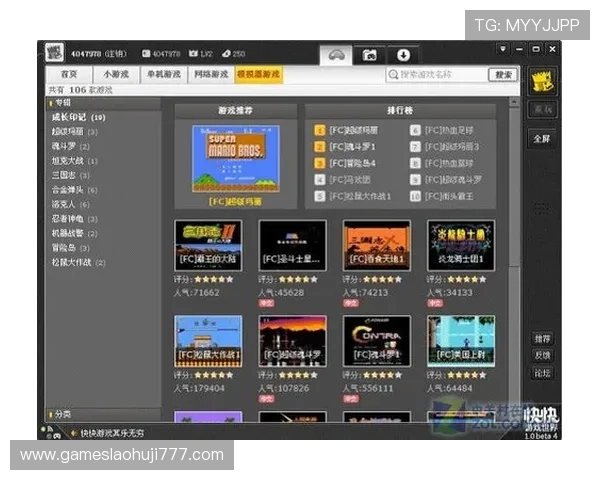Image resolution: width=600 pixels, height=480 pixels.
Task: Select 魂斗罗 (2) album
Action: [x=71, y=147]
